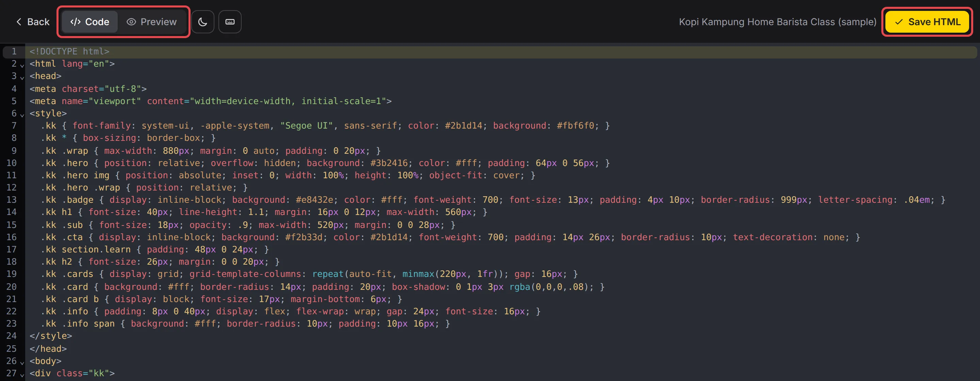Viewport: 980px width, 381px height.
Task: Click the .kk .info span selector
Action: [x=78, y=324]
